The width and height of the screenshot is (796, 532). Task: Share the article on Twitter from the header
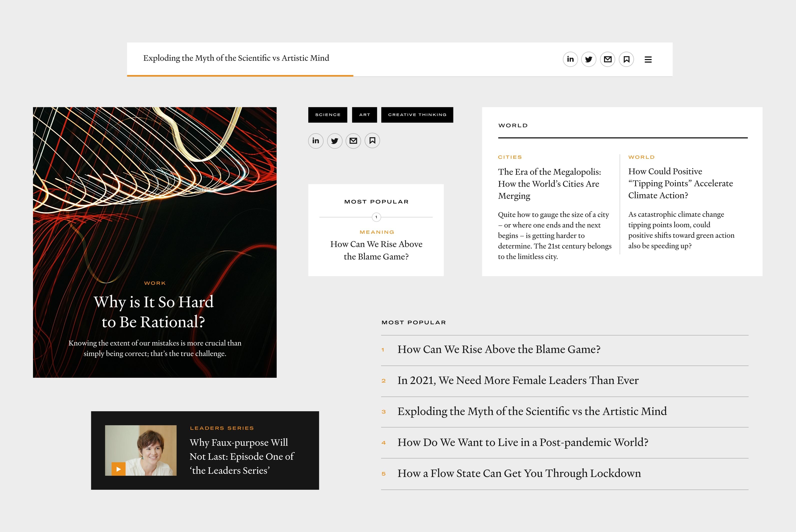coord(589,59)
